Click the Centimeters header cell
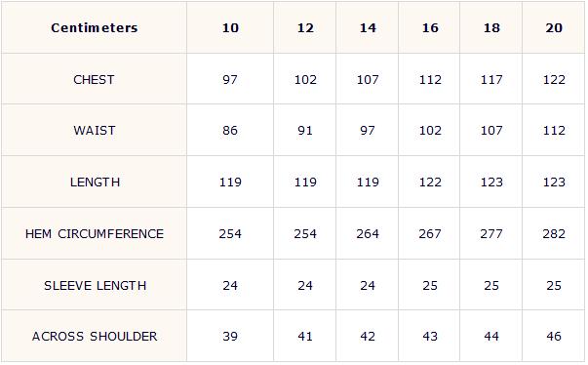 pos(95,27)
